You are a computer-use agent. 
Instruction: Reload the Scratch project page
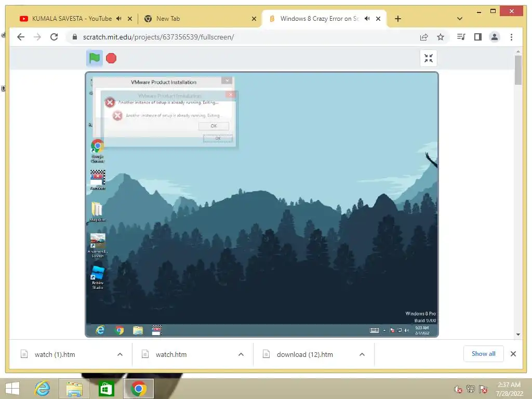[x=54, y=37]
